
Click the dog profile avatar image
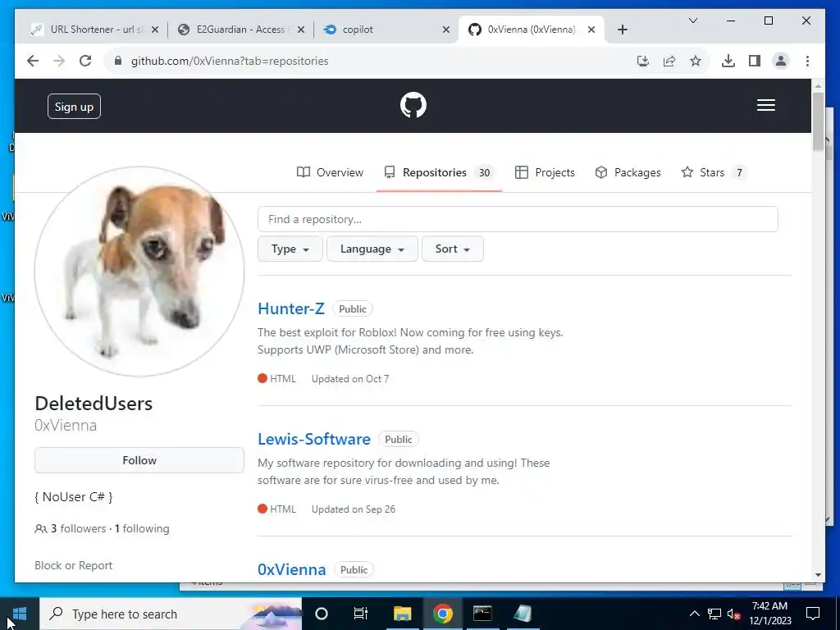[x=139, y=271]
